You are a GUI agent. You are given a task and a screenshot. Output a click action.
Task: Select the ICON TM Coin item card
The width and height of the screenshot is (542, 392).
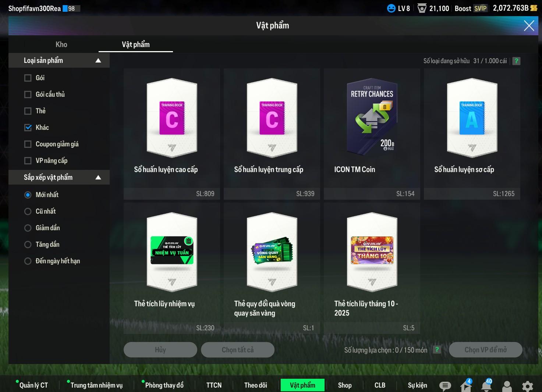point(372,134)
